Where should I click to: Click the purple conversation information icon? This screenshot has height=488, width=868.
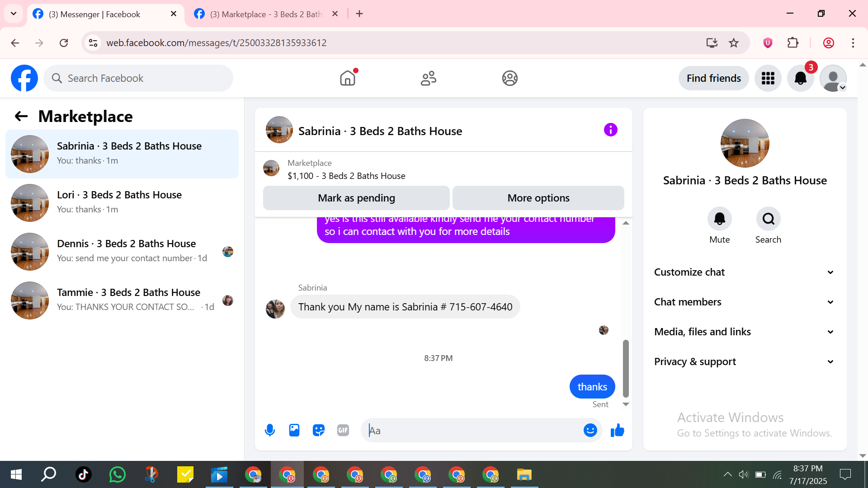click(x=610, y=130)
